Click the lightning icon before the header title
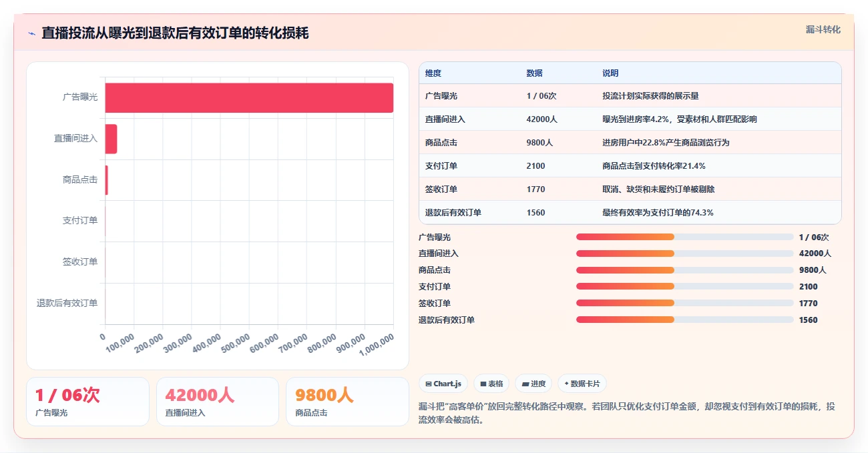Viewport: 868px width, 453px height. (x=31, y=33)
